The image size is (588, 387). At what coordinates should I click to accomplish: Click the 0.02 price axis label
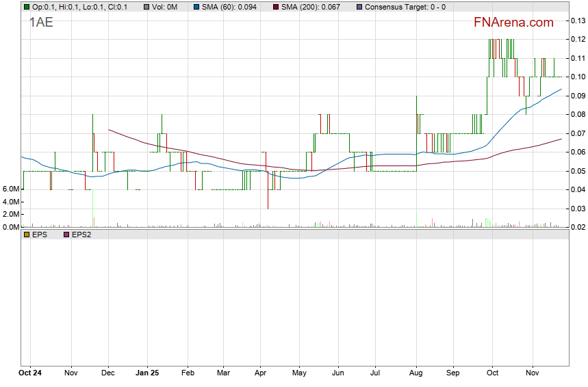pyautogui.click(x=578, y=227)
